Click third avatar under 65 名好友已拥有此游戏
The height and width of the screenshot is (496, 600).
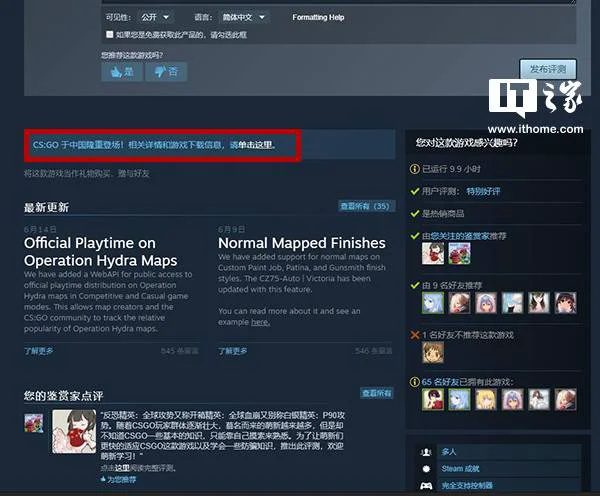[x=486, y=400]
